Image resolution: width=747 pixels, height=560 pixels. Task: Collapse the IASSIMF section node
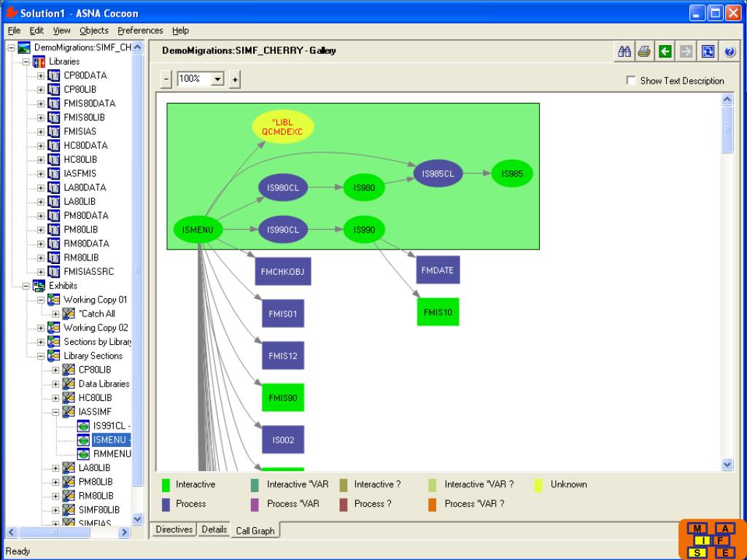pos(55,413)
